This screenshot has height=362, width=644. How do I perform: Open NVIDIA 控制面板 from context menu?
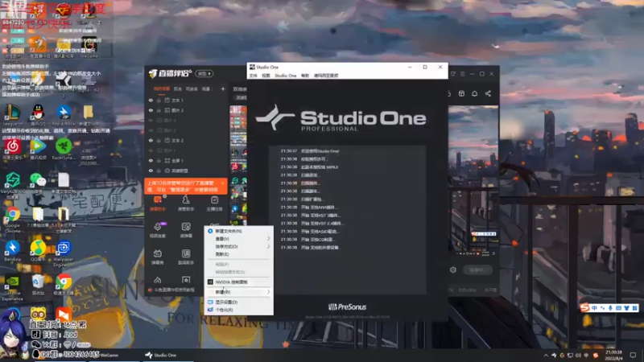[x=238, y=282]
